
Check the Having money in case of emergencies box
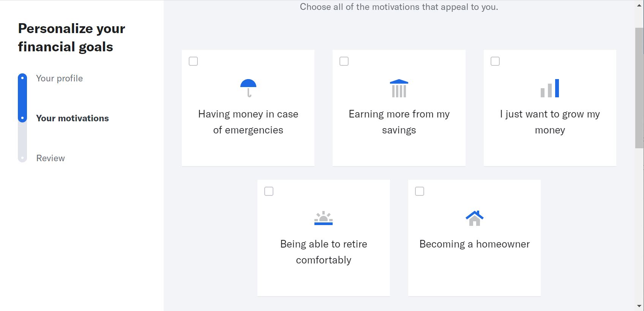pos(193,61)
